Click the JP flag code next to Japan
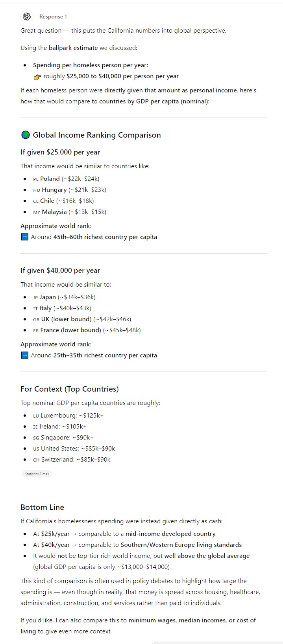Screen dimensions: 283x644 point(35,297)
